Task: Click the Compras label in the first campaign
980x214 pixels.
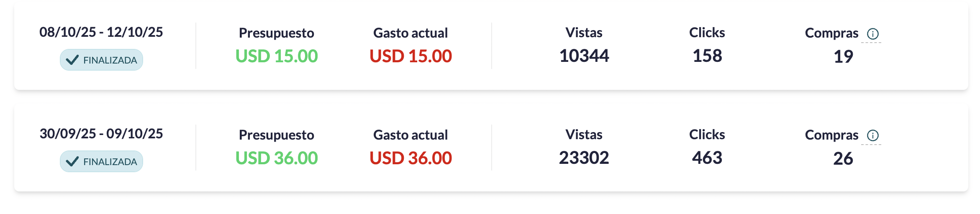Action: click(x=831, y=33)
